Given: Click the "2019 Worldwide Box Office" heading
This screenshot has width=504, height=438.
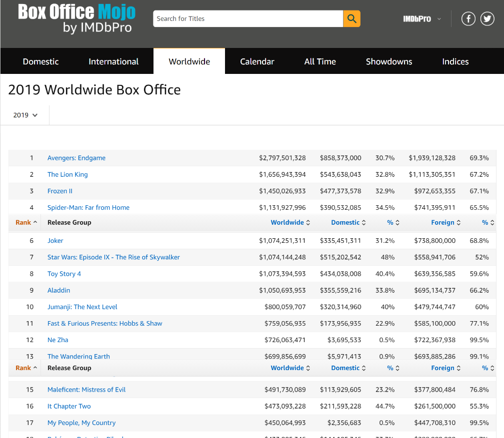Looking at the screenshot, I should point(94,89).
